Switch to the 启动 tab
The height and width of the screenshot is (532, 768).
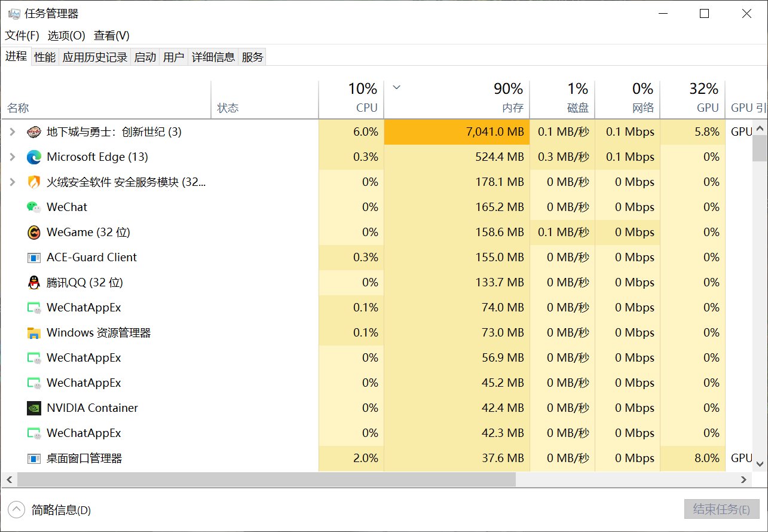tap(145, 57)
